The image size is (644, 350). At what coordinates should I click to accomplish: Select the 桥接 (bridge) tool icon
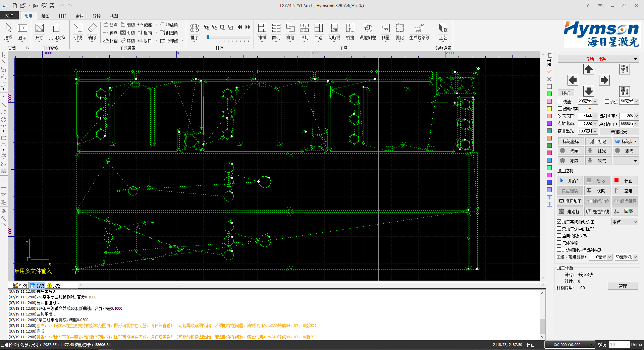(350, 28)
